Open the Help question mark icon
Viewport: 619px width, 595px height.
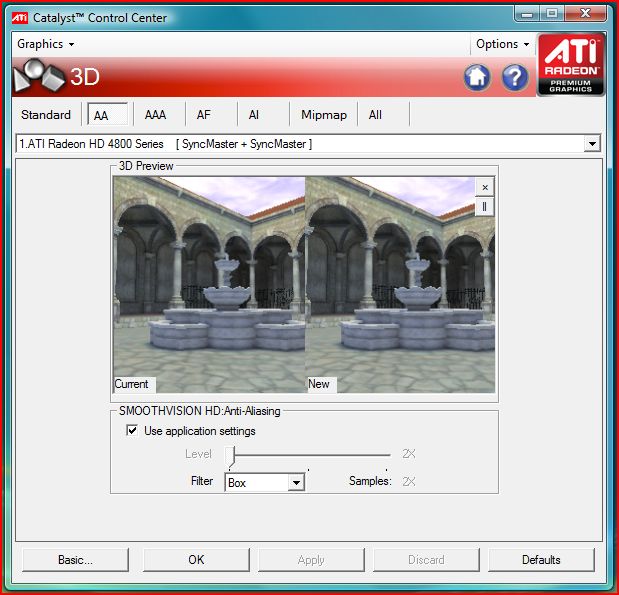(515, 77)
